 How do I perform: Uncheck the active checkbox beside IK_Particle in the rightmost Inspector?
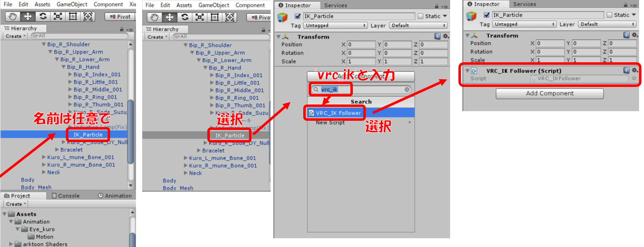coord(486,15)
